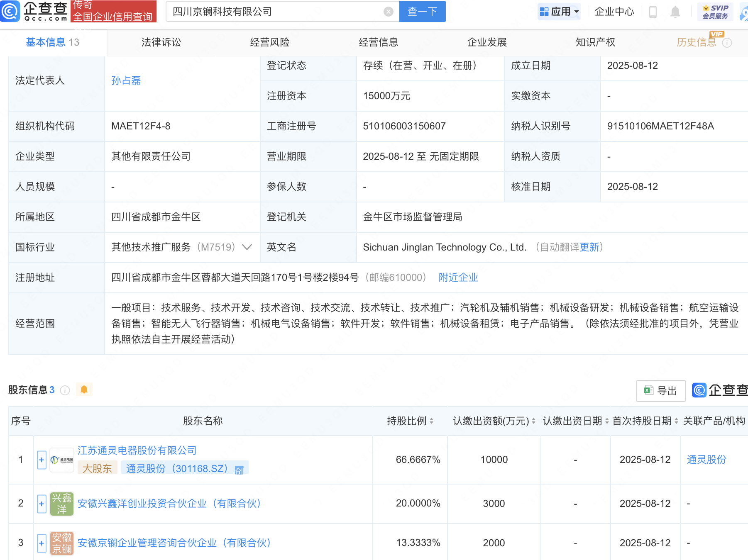
Task: Open the 应用 dropdown menu
Action: 559,12
